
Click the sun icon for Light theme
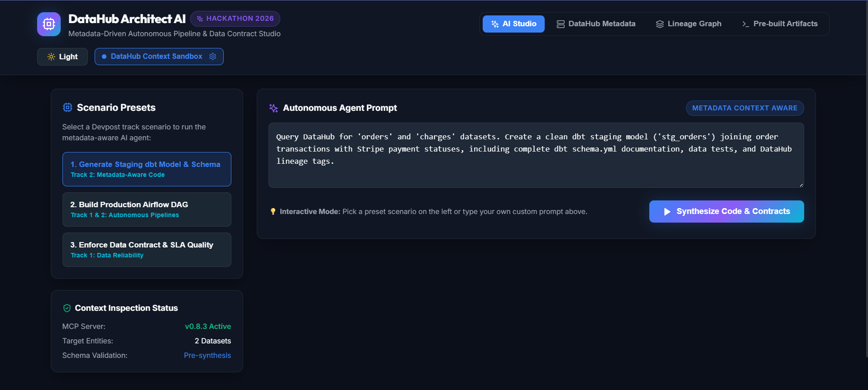(x=51, y=57)
